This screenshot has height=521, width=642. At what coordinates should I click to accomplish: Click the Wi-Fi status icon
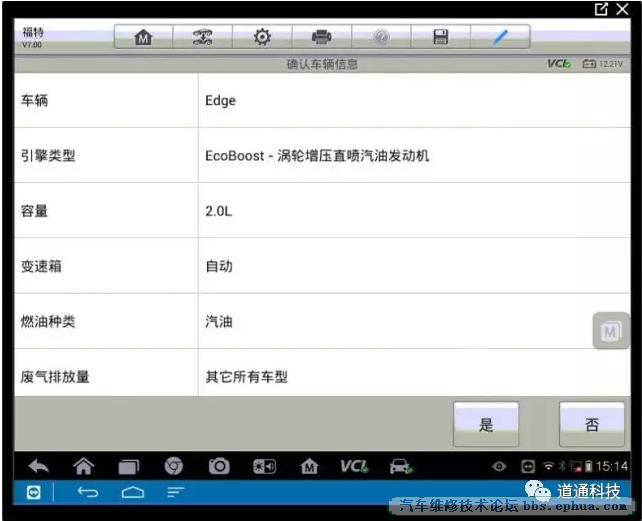coord(548,466)
